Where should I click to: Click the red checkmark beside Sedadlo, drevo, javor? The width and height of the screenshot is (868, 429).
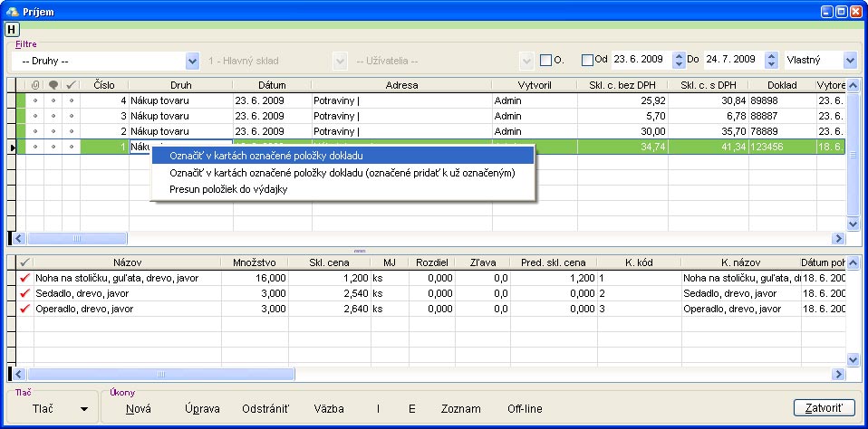[24, 294]
